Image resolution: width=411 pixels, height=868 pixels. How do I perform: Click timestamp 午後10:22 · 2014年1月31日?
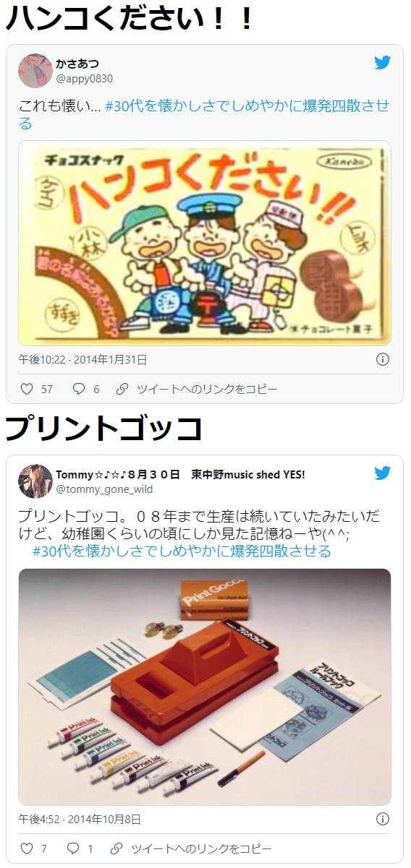pos(82,359)
